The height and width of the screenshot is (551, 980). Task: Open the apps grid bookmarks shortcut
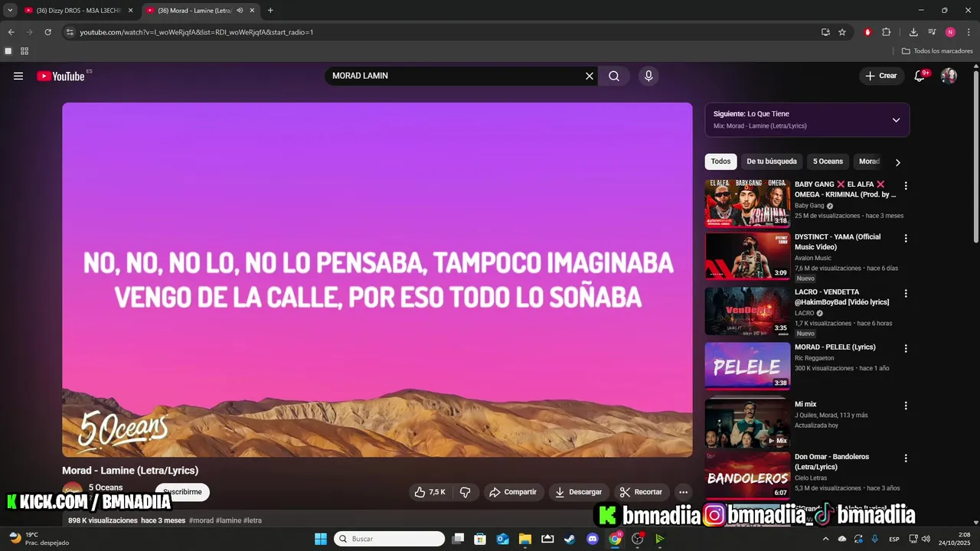pos(24,51)
